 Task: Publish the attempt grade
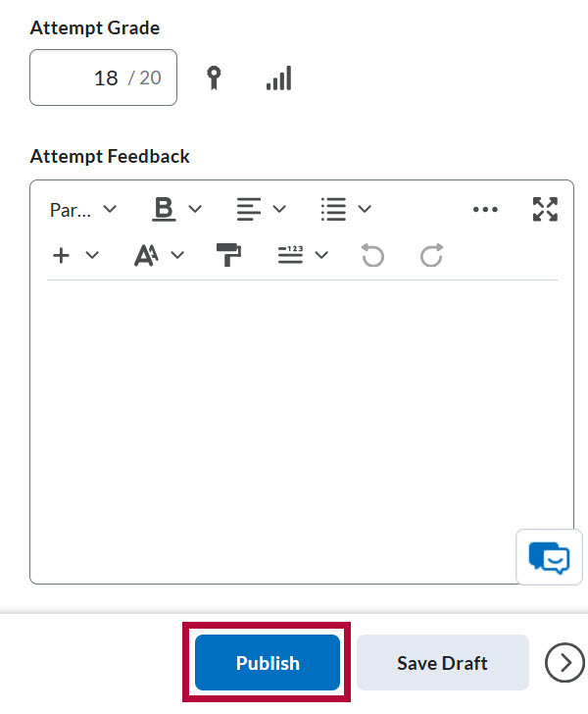(x=268, y=663)
